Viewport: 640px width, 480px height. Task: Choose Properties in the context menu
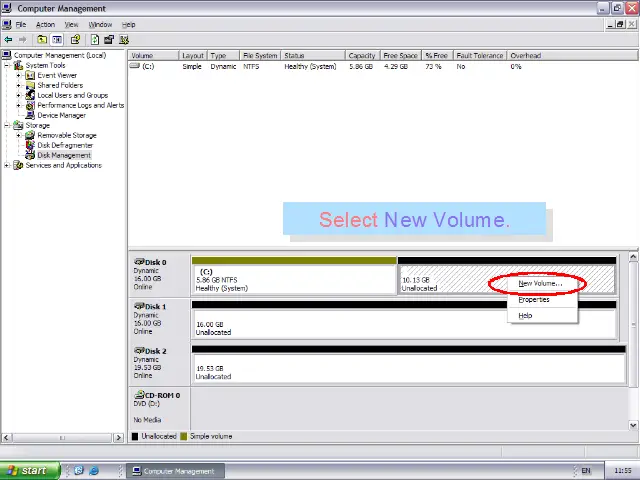pos(542,300)
